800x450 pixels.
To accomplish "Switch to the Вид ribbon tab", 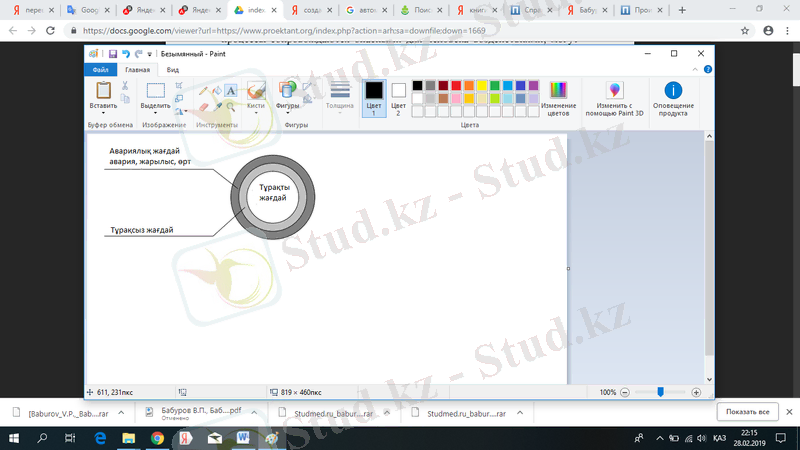I will 173,70.
